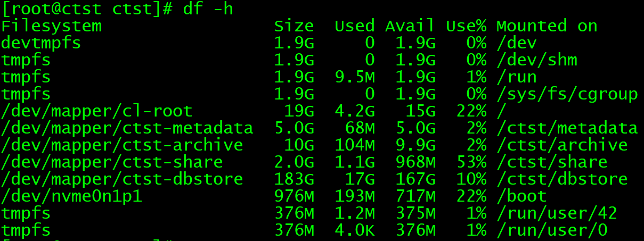The height and width of the screenshot is (241, 644).
Task: Select '/ctst/dbstore' mount point
Action: 562,179
